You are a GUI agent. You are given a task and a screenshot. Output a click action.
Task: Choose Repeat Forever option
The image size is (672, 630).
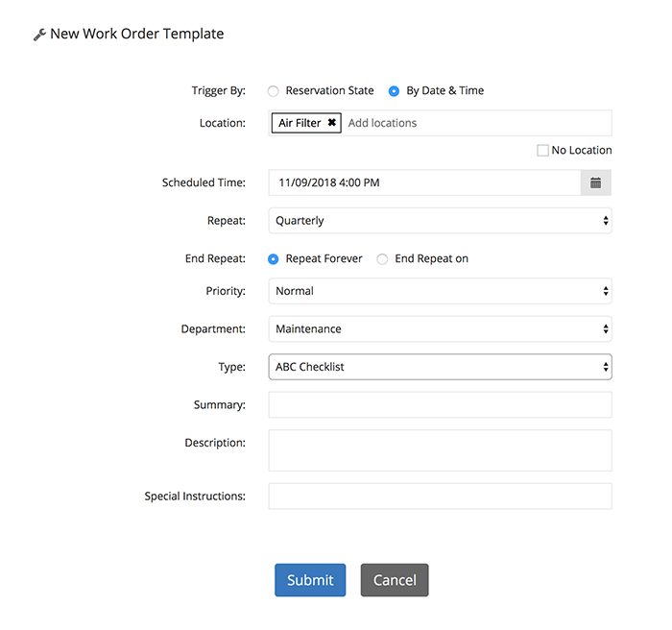[274, 259]
